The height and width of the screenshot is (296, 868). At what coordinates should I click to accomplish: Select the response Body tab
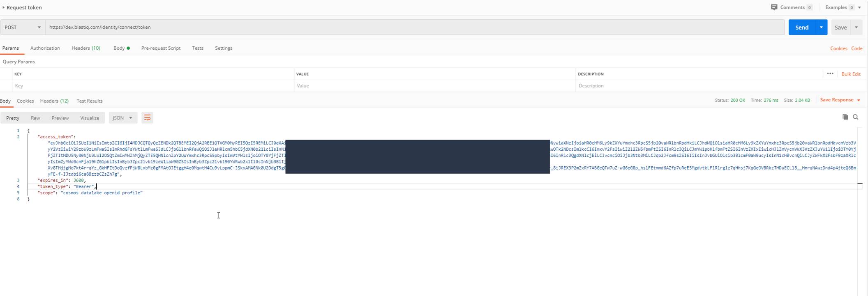tap(5, 101)
